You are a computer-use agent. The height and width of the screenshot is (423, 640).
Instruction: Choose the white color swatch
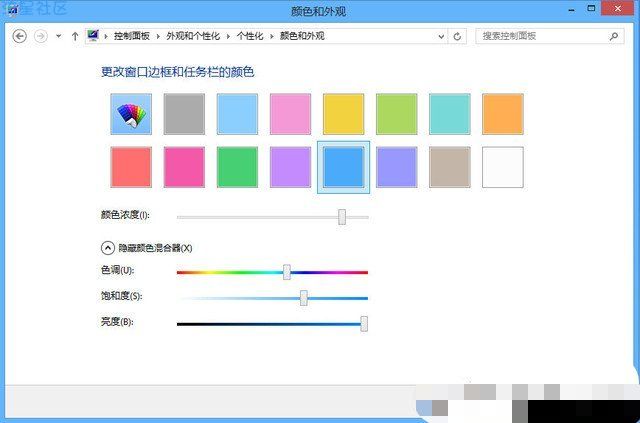coord(502,167)
